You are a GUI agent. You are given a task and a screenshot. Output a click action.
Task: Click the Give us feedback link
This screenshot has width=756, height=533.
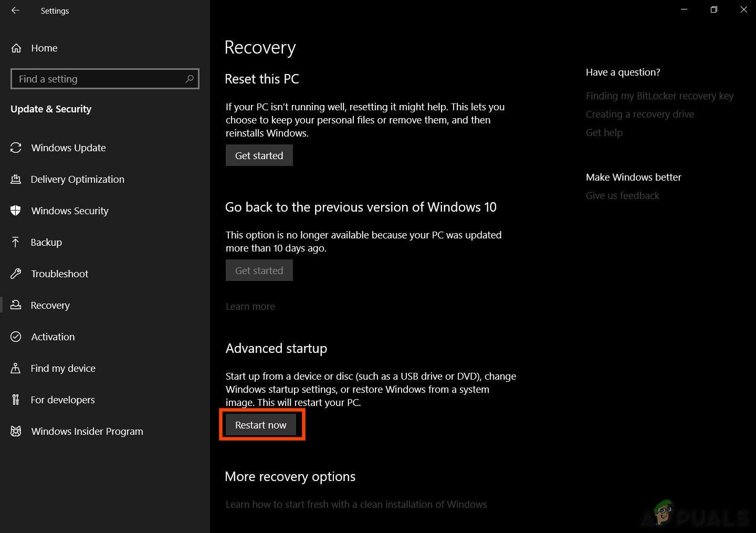(x=622, y=195)
